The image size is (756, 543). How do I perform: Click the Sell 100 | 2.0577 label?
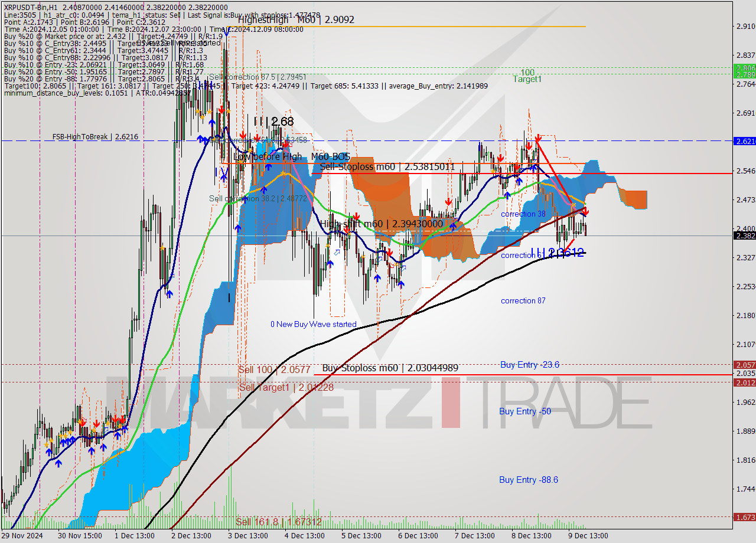pos(274,369)
